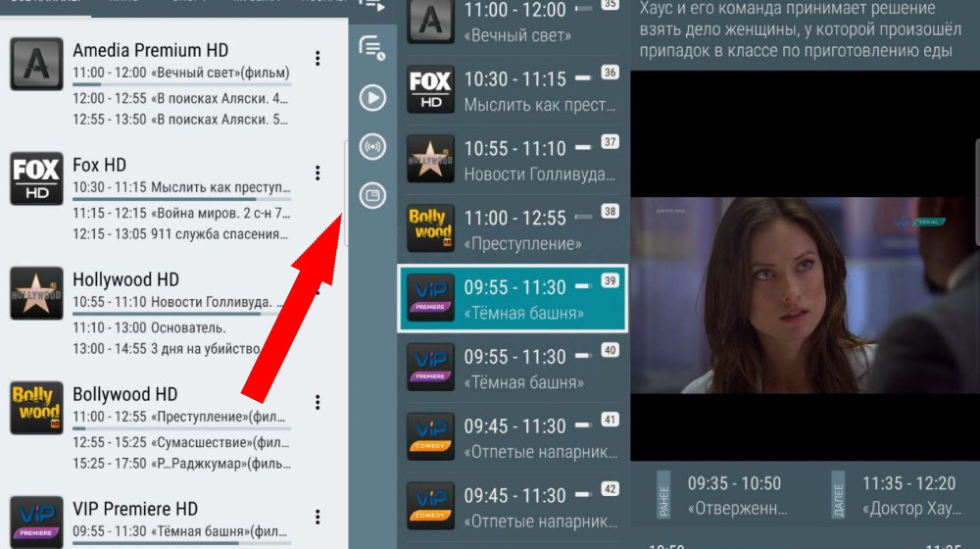Viewport: 980px width, 549px height.
Task: Click the VIP Premiere HD channel title
Action: coord(135,509)
